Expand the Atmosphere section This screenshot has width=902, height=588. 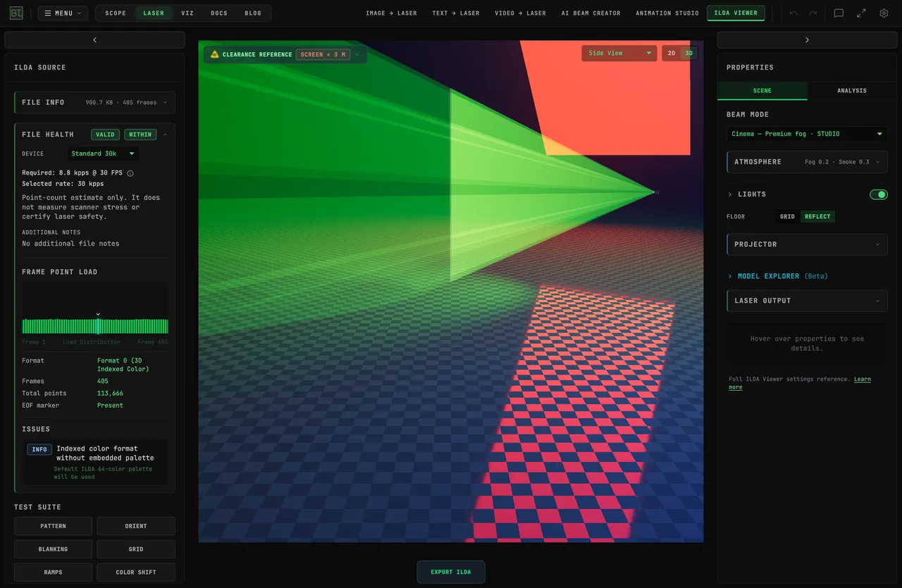tap(807, 162)
